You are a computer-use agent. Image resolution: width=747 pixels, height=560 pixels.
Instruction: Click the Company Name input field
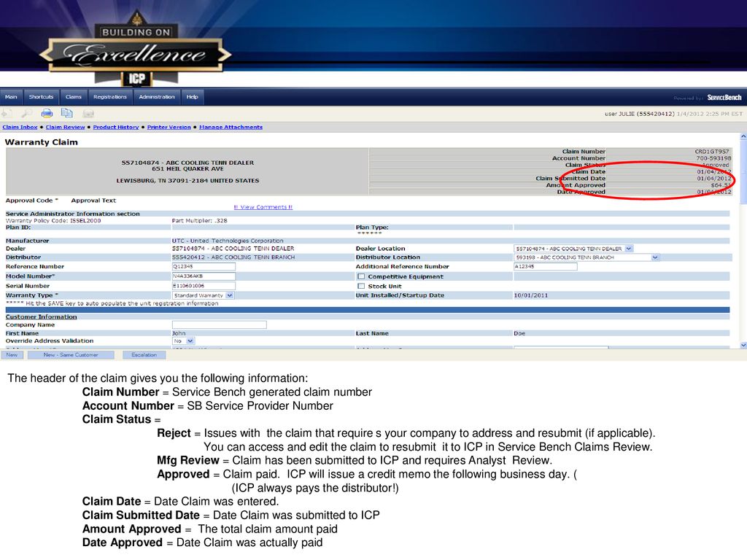[219, 324]
